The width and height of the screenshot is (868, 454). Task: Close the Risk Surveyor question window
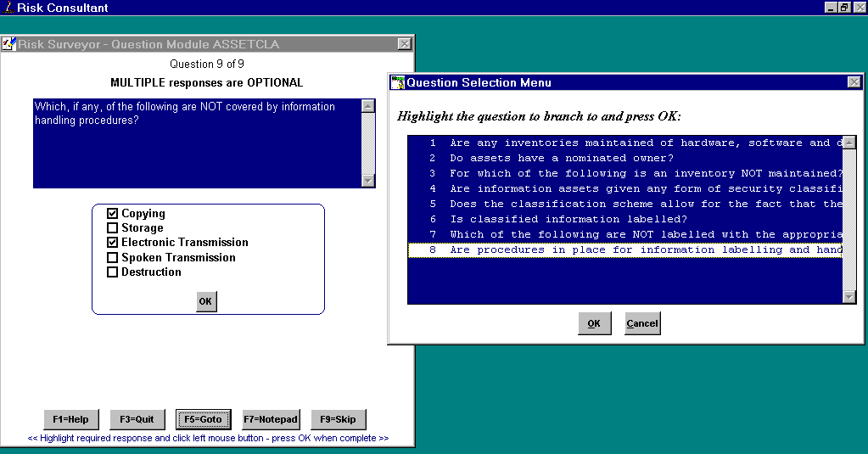click(x=405, y=44)
